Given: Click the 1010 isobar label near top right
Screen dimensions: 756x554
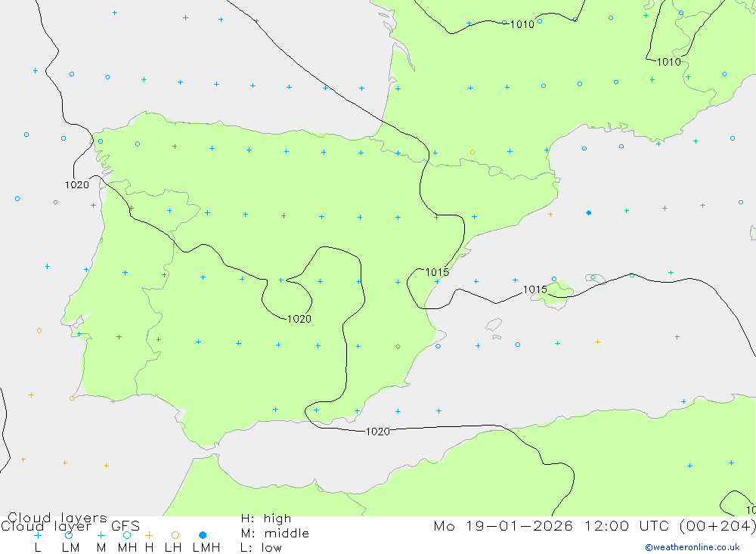Looking at the screenshot, I should point(669,62).
